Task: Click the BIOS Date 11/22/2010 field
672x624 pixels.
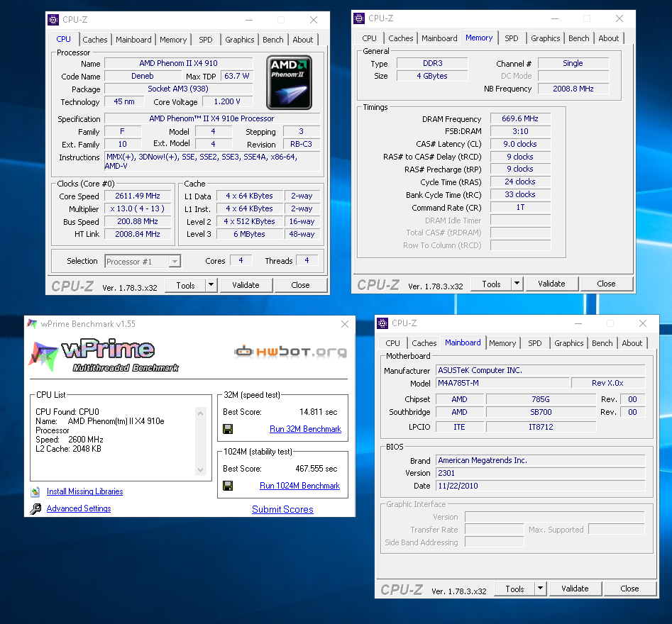Action: click(541, 486)
